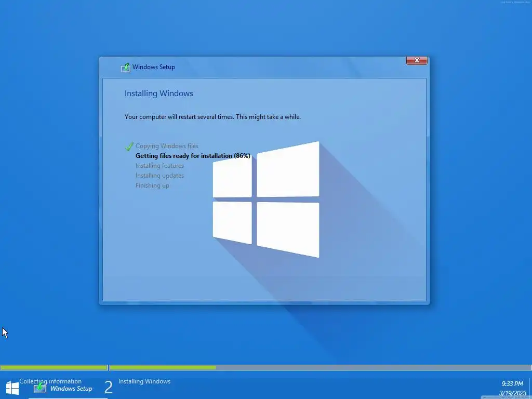The image size is (532, 399).
Task: Click the large Windows logo in the dialog
Action: click(266, 199)
